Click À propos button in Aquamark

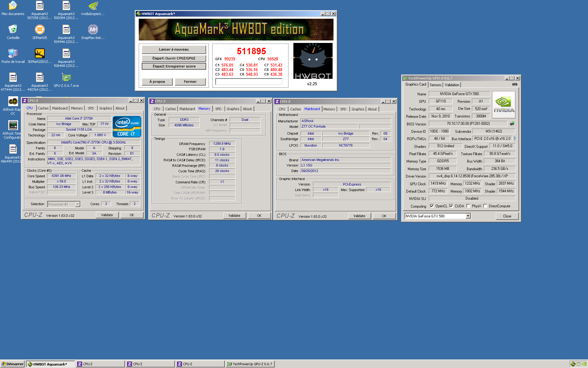tap(157, 82)
